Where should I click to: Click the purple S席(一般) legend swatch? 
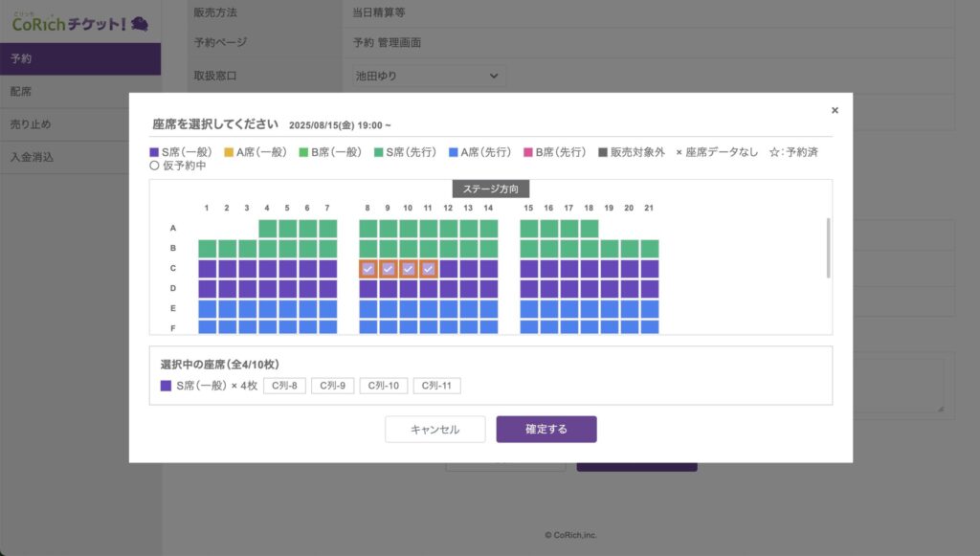click(x=155, y=152)
